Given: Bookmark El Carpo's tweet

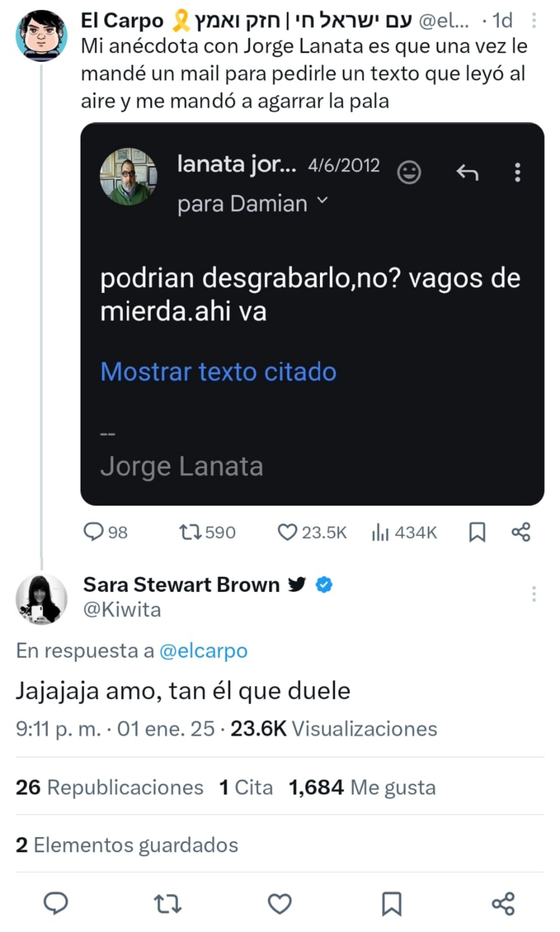Looking at the screenshot, I should [477, 532].
